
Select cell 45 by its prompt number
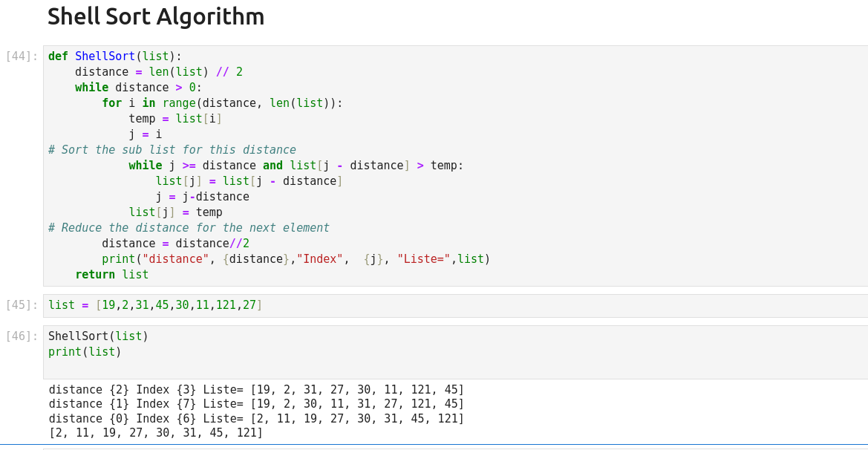[x=22, y=305]
